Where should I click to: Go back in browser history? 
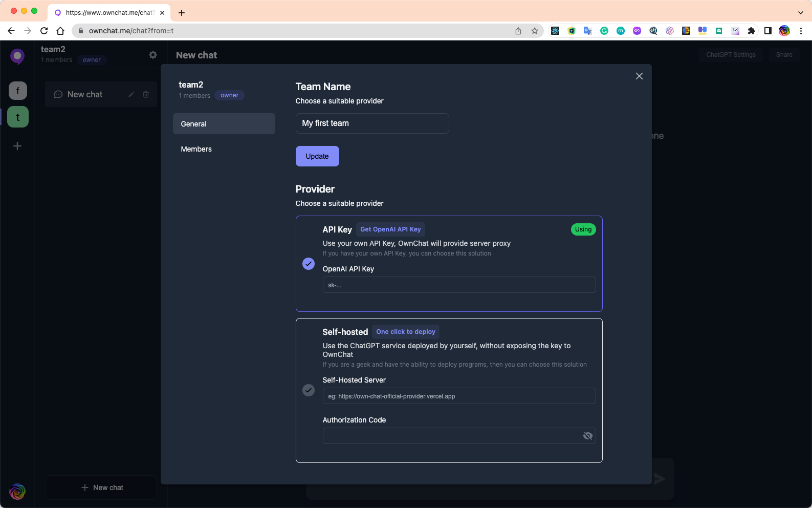pos(11,31)
